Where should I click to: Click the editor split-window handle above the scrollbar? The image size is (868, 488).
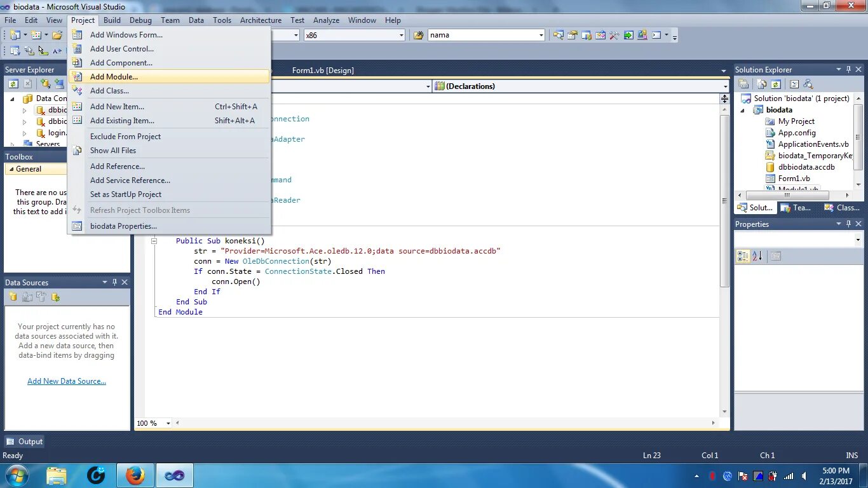point(724,98)
